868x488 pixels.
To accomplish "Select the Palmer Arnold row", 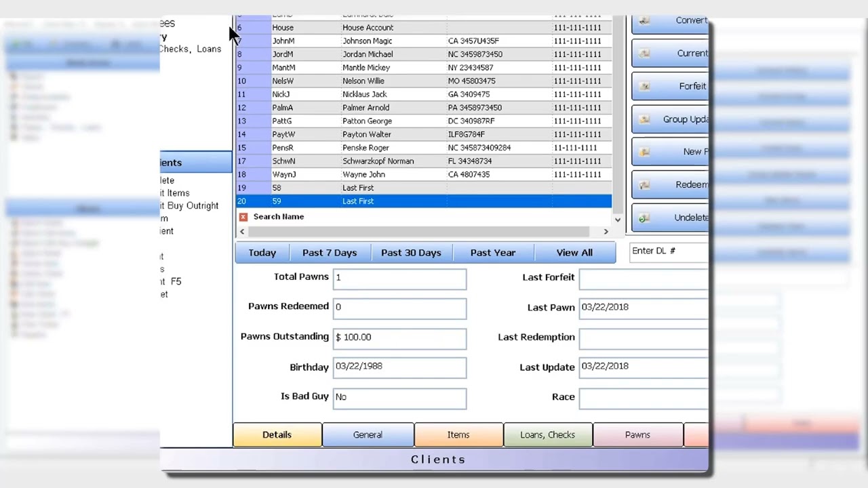I will click(424, 108).
